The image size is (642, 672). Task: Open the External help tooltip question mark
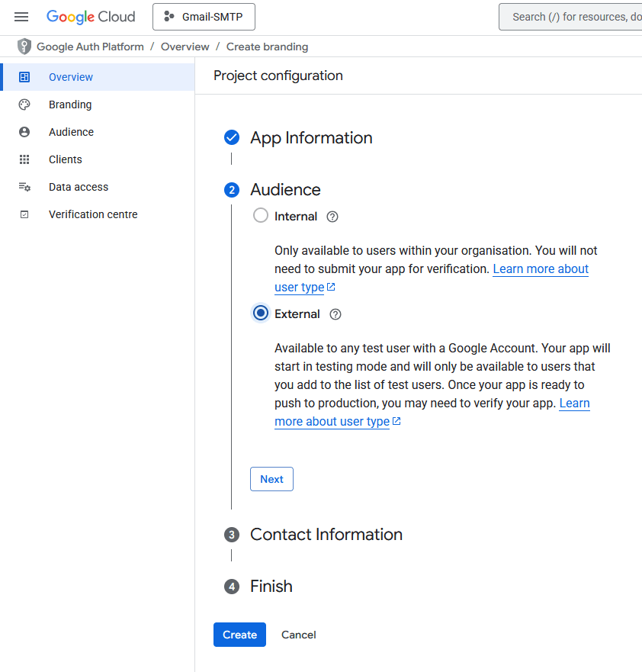point(336,313)
